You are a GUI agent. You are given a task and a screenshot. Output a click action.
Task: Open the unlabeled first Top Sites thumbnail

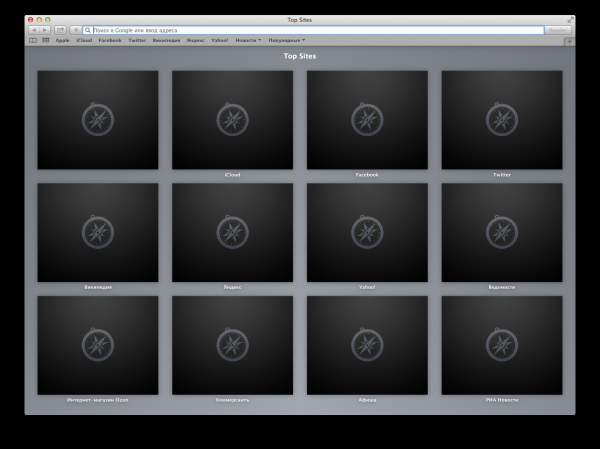(x=98, y=120)
